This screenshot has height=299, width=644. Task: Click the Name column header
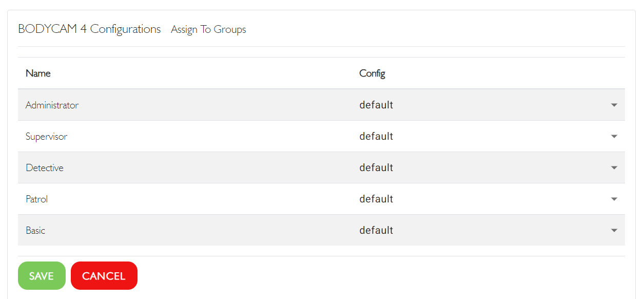coord(38,73)
